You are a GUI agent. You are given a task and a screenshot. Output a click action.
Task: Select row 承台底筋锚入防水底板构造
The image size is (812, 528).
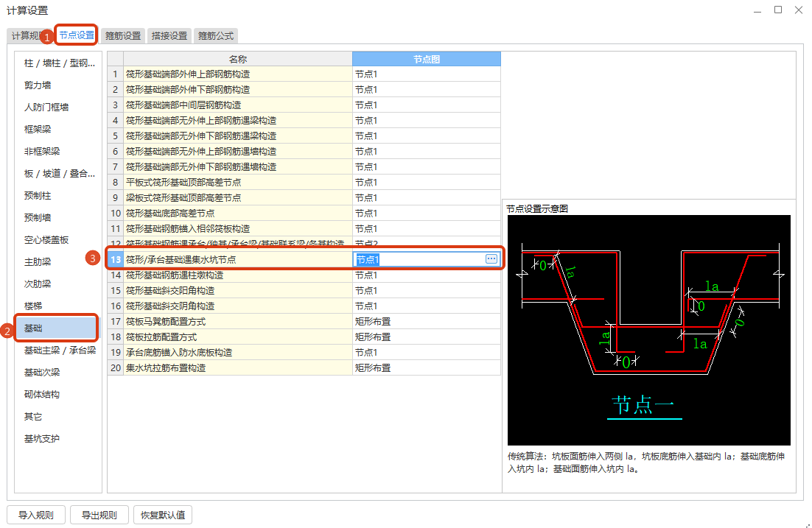[x=304, y=353]
